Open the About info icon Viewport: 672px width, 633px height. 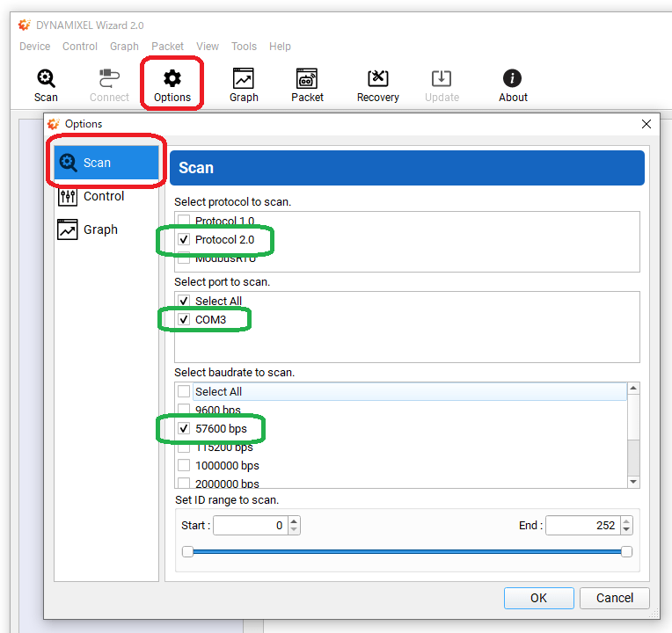coord(513,85)
